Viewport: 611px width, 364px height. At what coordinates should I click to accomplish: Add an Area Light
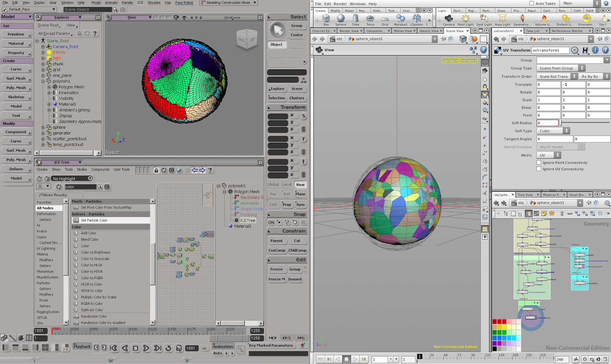(503, 20)
